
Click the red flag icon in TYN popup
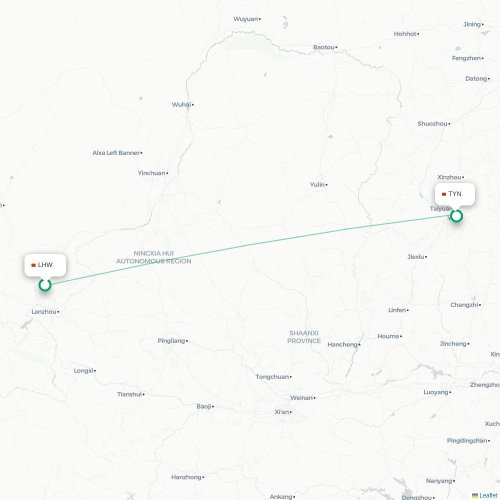pyautogui.click(x=444, y=194)
